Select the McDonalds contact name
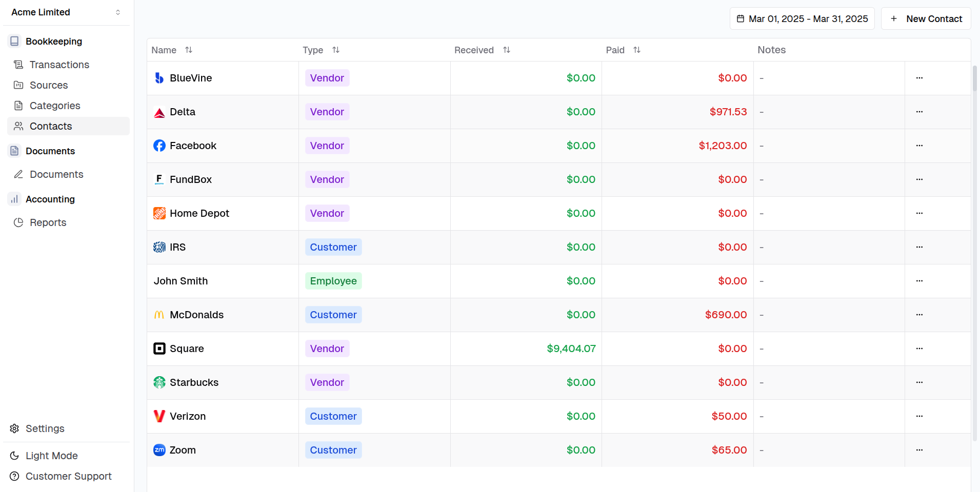 click(x=197, y=315)
